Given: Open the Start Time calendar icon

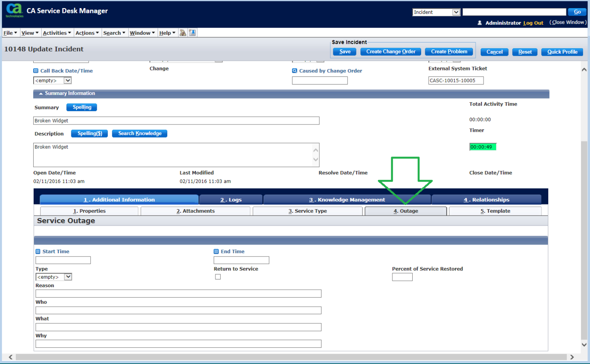Looking at the screenshot, I should (38, 252).
